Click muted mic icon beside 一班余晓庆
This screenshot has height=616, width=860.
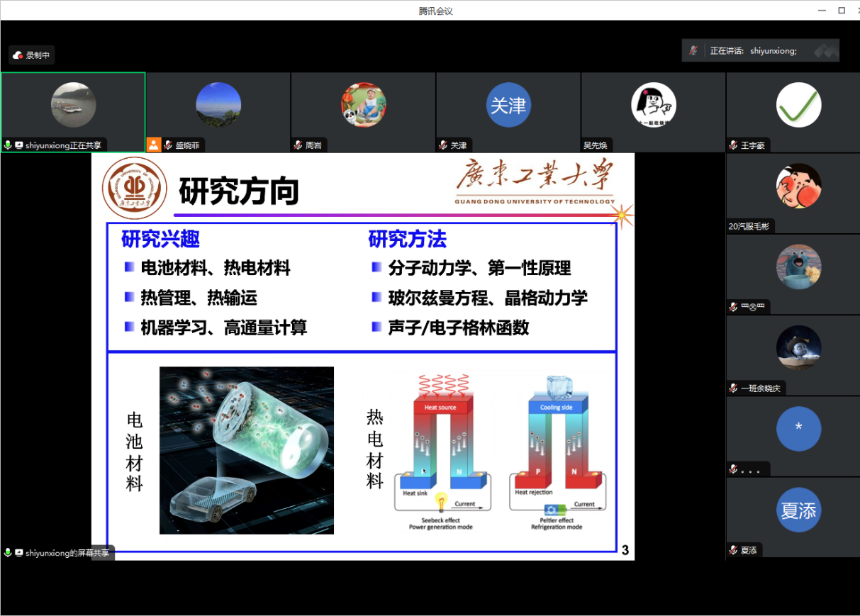click(734, 388)
